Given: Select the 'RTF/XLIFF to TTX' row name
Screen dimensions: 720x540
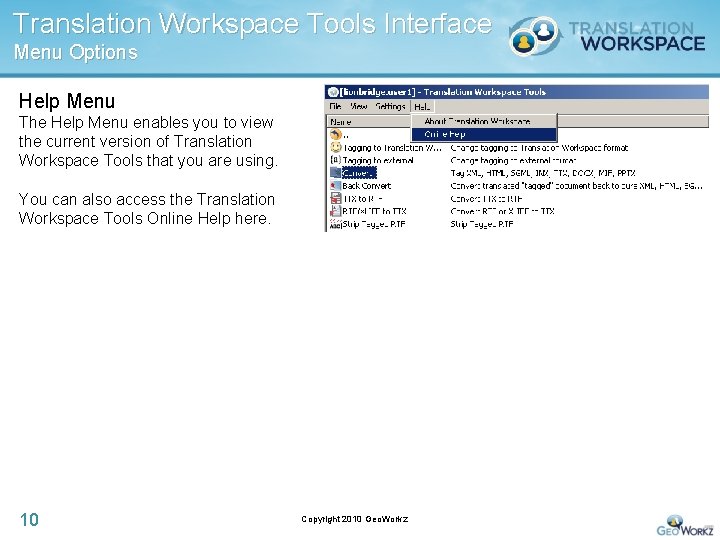Looking at the screenshot, I should pos(374,211).
